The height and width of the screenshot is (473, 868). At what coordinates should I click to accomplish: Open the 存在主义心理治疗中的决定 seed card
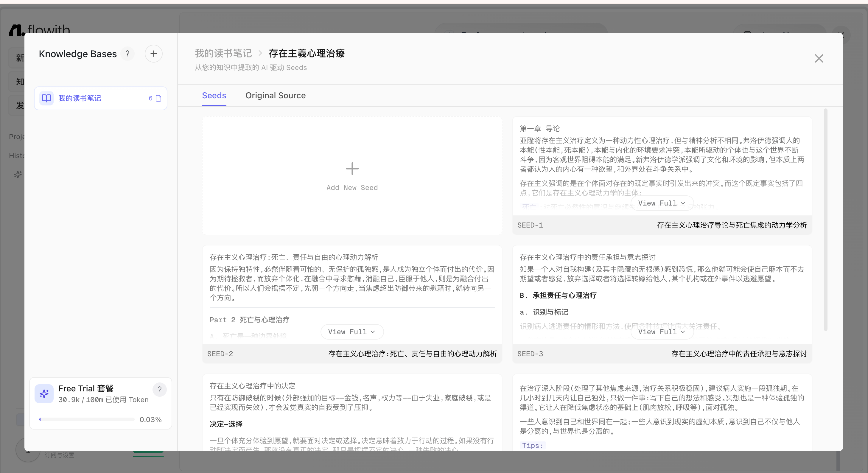pos(352,413)
